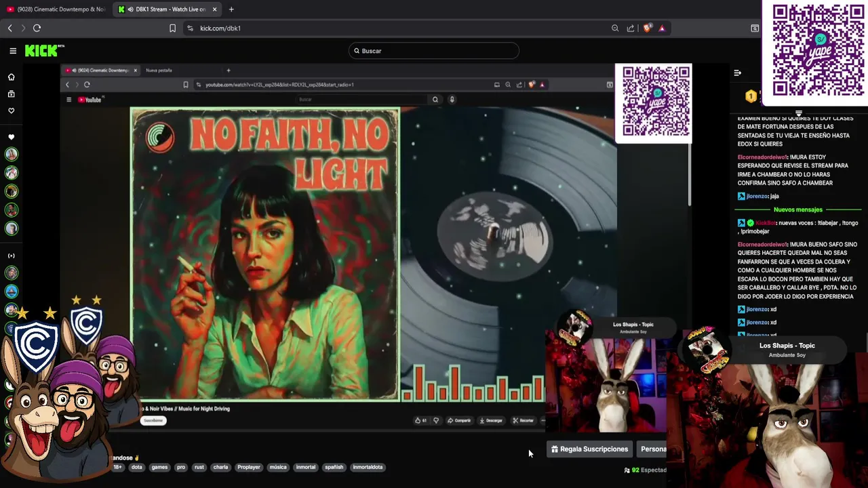This screenshot has height=488, width=868.
Task: Click the streamed YouTube like thumbs-up button
Action: 421,420
